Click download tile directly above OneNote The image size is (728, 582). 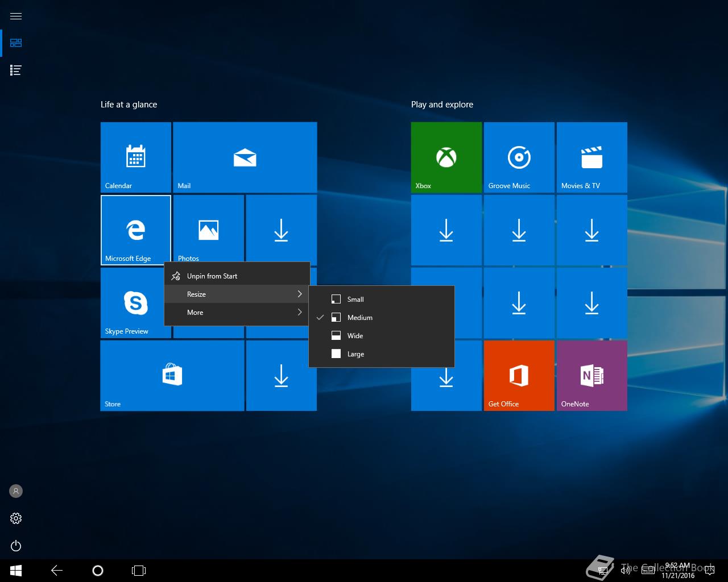point(592,303)
